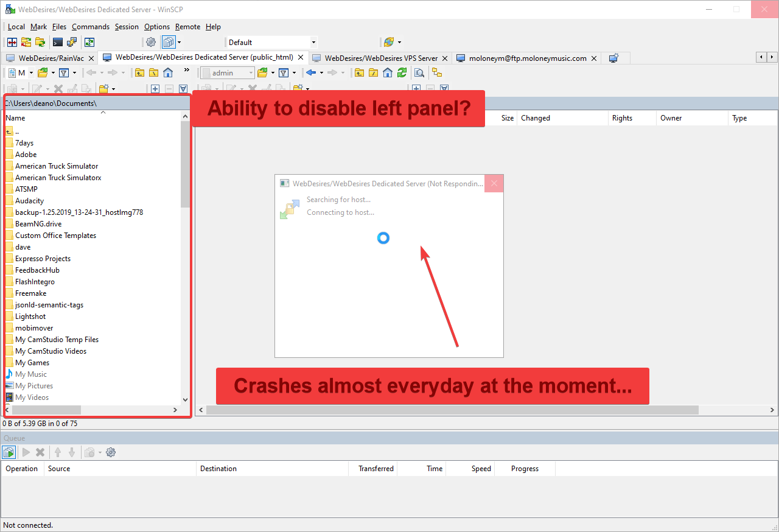The width and height of the screenshot is (779, 532).
Task: Toggle the queue view button in toolbar
Action: [169, 42]
